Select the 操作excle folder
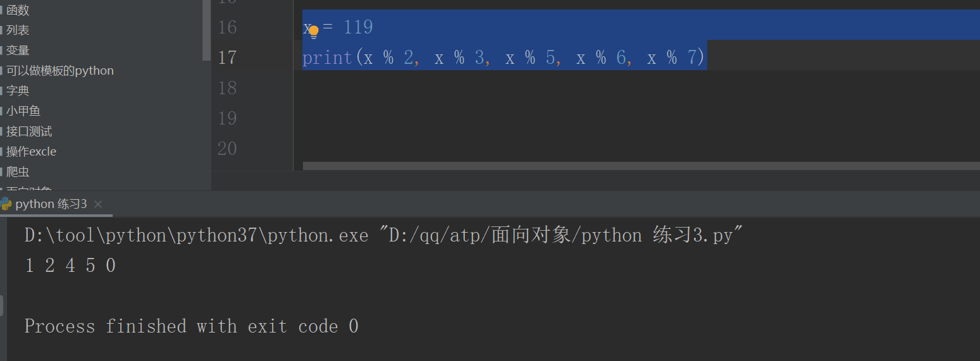980x361 pixels. click(x=31, y=151)
